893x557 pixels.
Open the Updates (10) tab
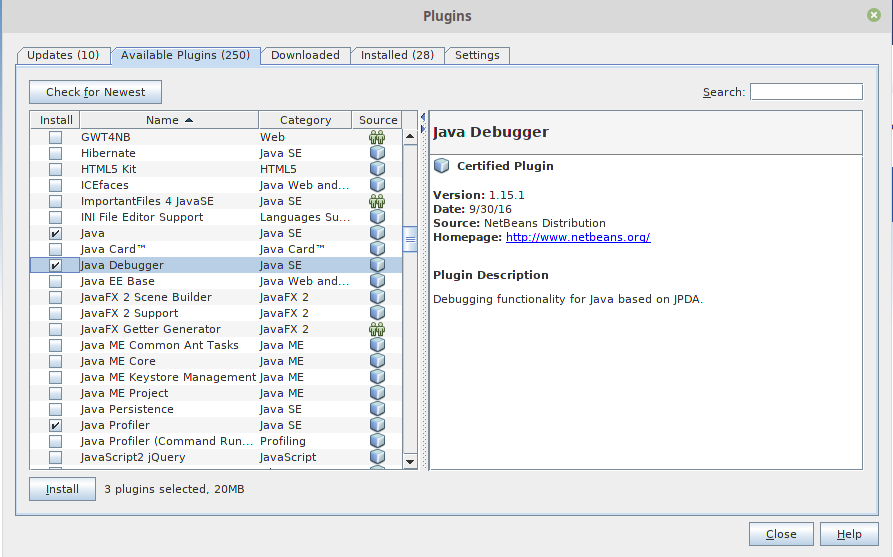point(63,55)
